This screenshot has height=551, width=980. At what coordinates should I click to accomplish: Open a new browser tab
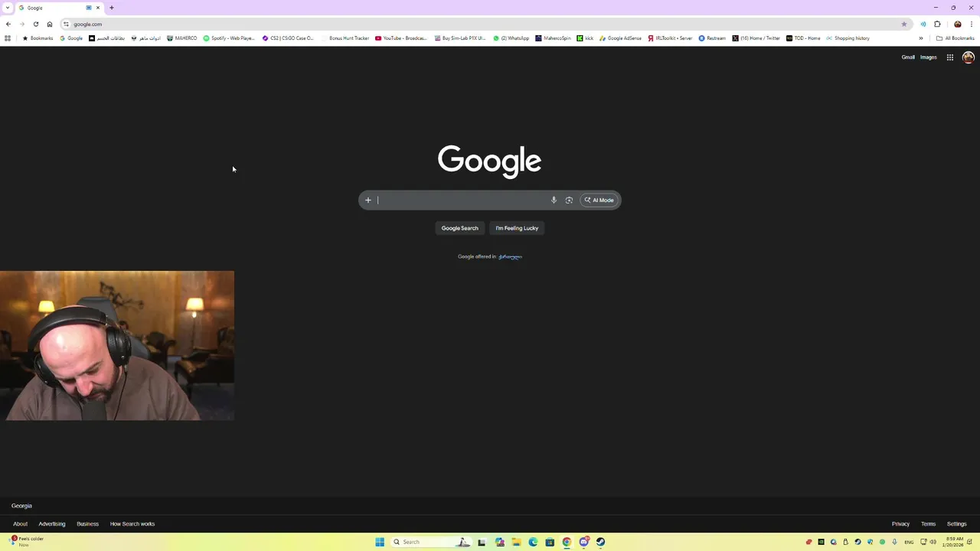(x=111, y=8)
